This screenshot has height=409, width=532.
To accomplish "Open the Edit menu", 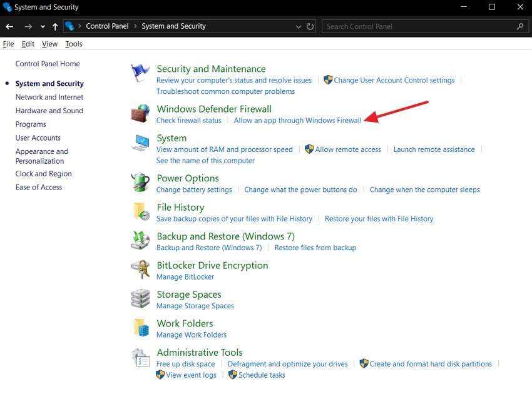I will 28,44.
